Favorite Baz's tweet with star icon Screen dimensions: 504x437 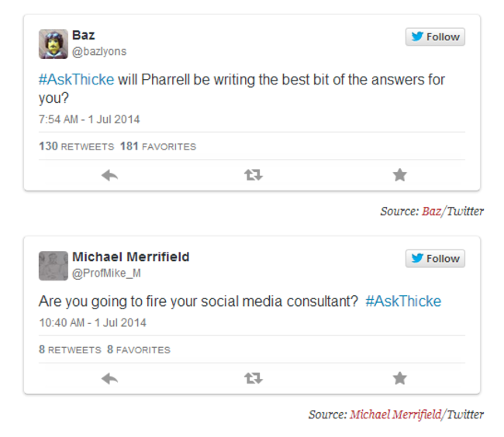coord(399,175)
